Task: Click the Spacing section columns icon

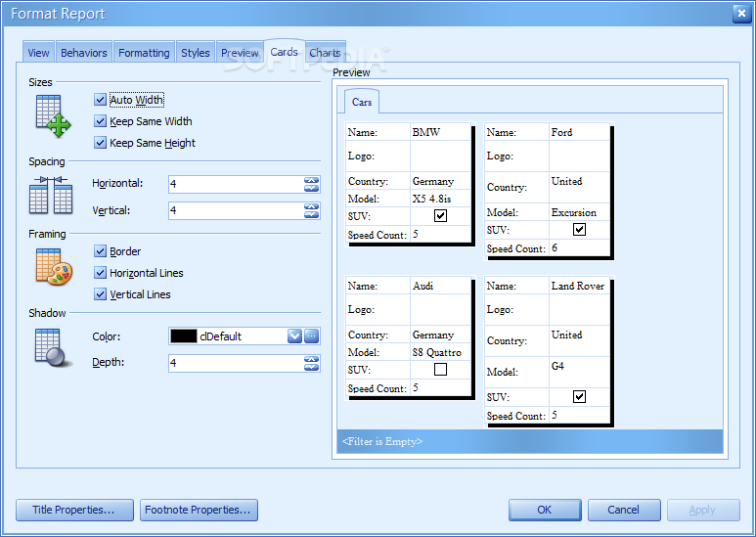Action: point(51,195)
